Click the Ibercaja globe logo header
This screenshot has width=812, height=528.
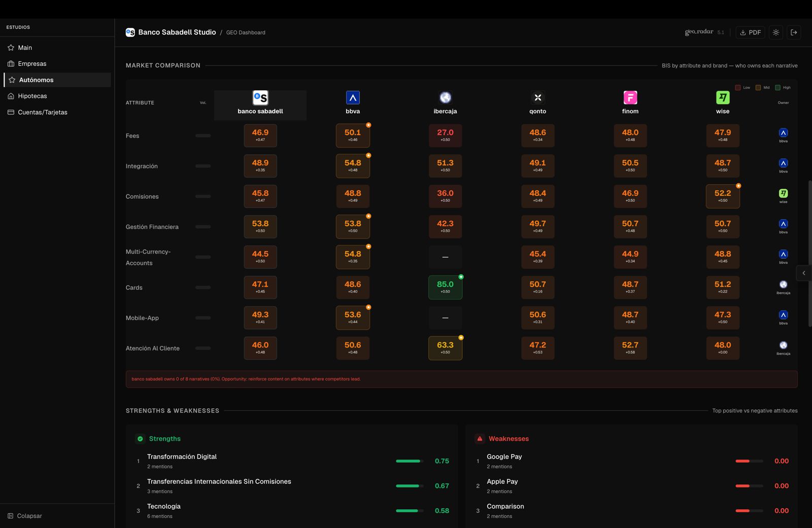445,97
